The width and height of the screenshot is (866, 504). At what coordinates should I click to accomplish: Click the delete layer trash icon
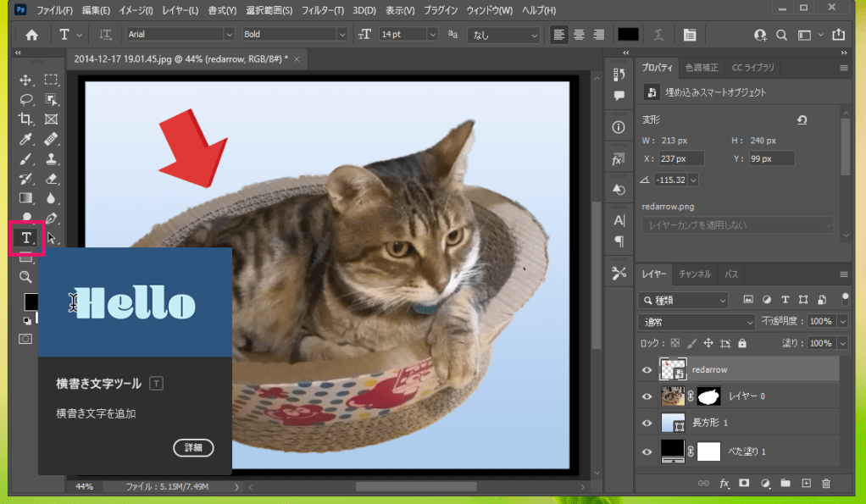(826, 483)
